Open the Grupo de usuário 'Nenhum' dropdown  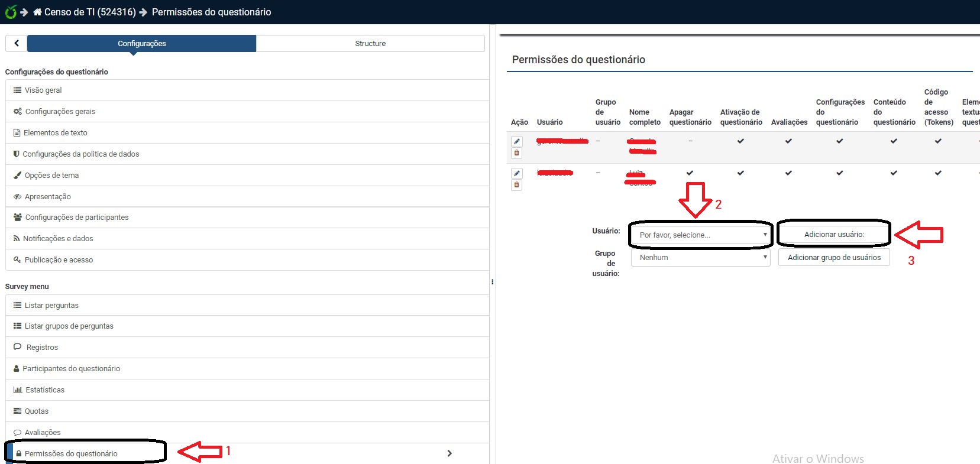[700, 257]
